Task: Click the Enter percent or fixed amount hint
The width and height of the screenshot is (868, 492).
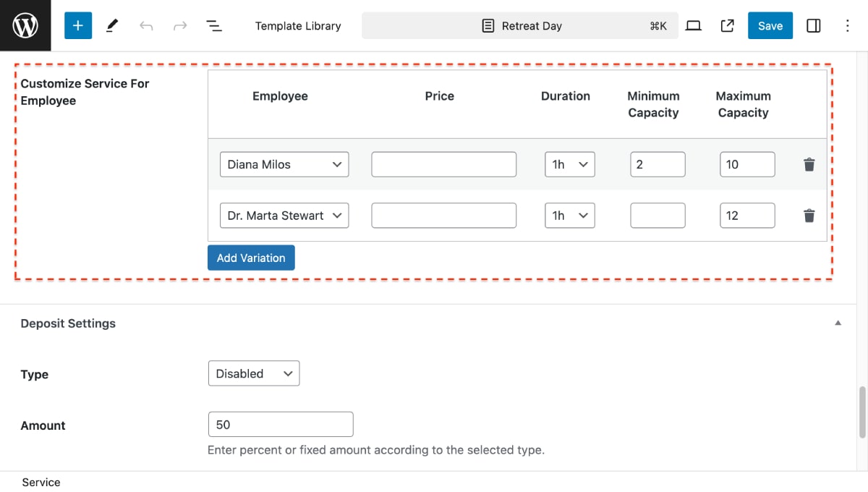Action: pos(376,450)
